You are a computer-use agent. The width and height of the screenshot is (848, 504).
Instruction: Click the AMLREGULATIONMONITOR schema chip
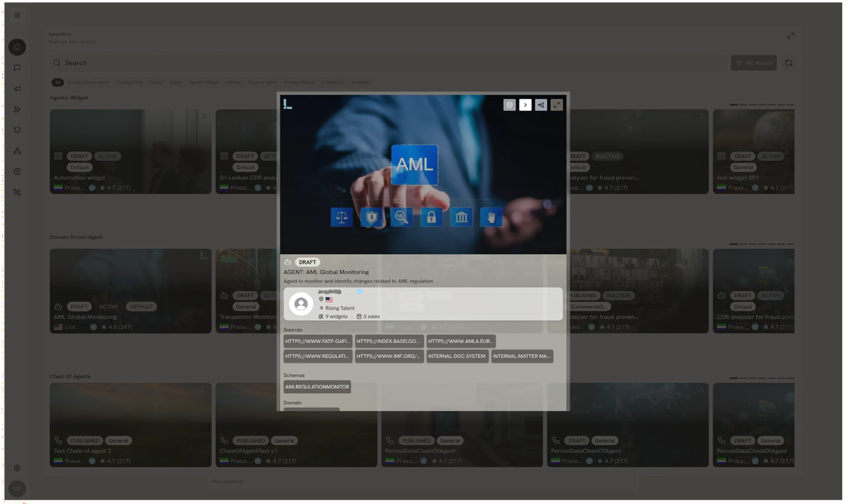pos(317,387)
